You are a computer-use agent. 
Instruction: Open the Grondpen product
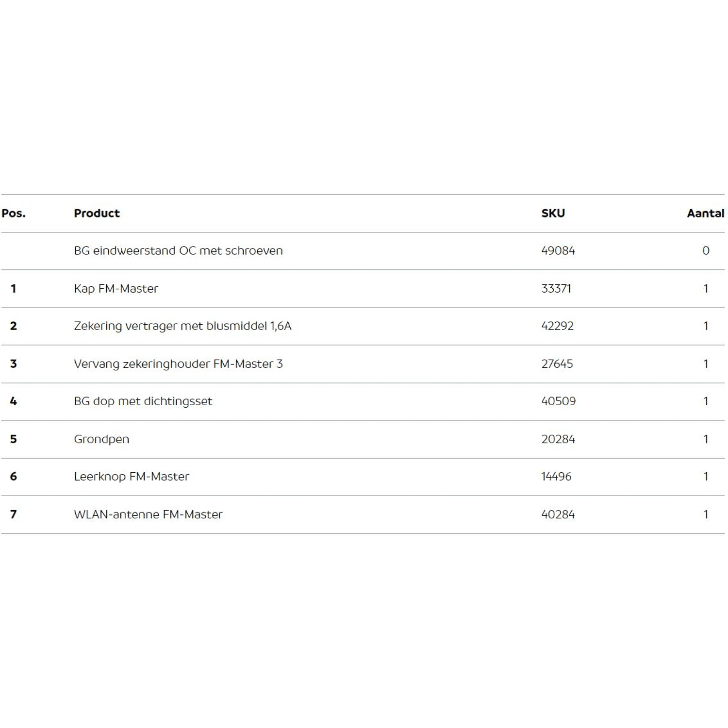pos(101,439)
